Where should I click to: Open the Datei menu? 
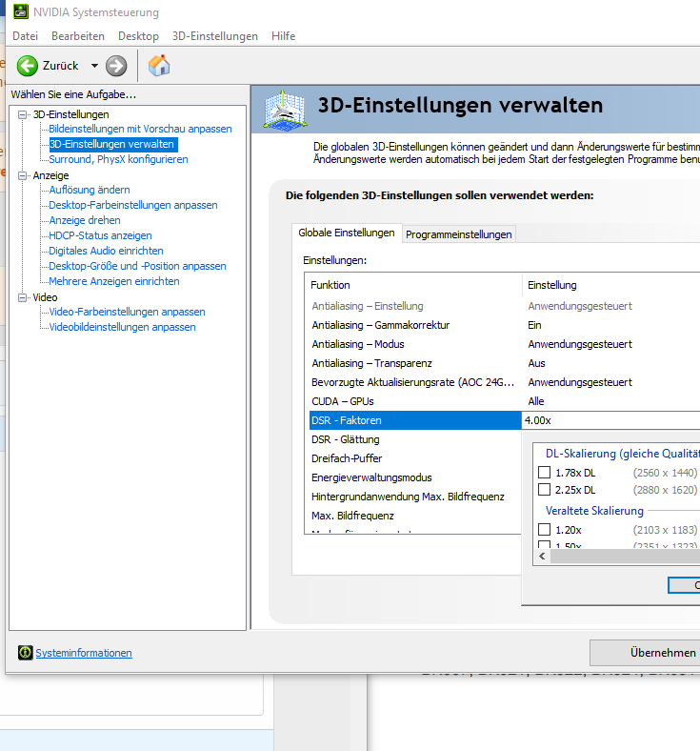(x=26, y=36)
